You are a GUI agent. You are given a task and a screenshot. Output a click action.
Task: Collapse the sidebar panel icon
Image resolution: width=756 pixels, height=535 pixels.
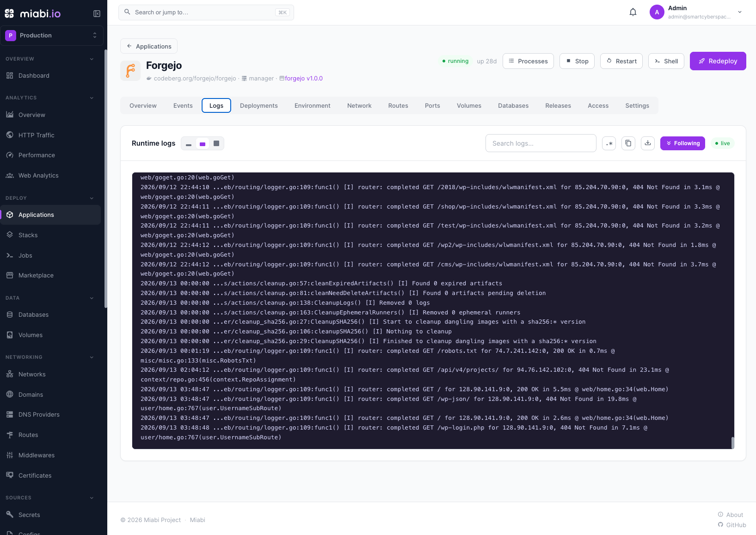point(97,13)
